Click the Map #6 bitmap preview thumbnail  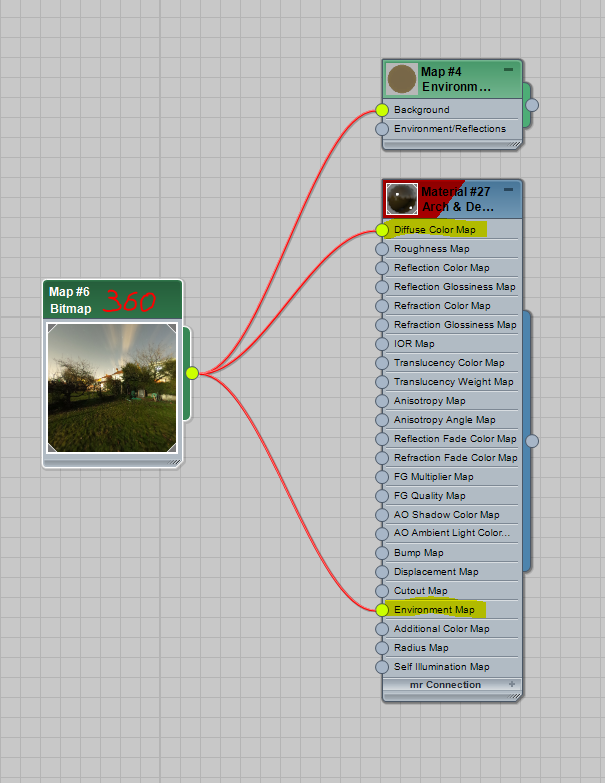tap(112, 387)
